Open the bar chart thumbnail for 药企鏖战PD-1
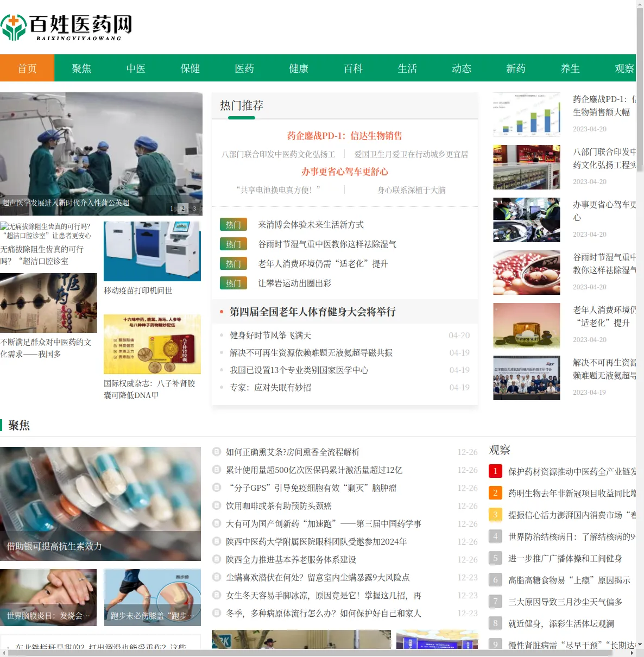The image size is (644, 657). click(x=527, y=115)
